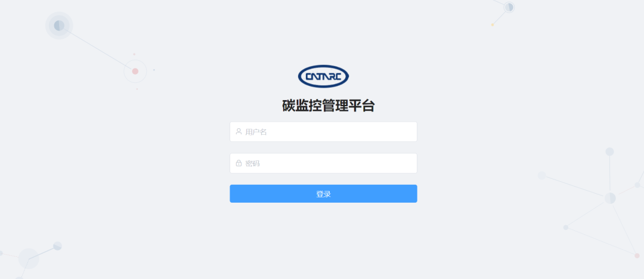Focus the 用户名 username input field
The height and width of the screenshot is (279, 644).
click(x=323, y=132)
